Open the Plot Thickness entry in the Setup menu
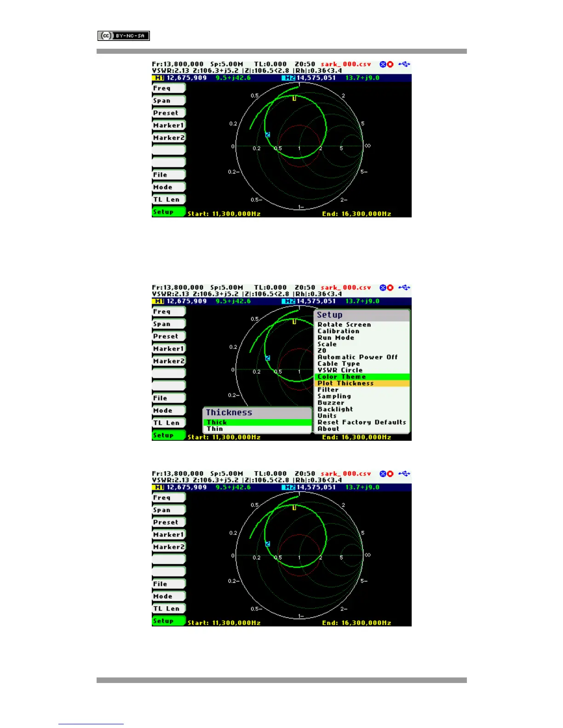This screenshot has height=728, width=563. coord(345,383)
